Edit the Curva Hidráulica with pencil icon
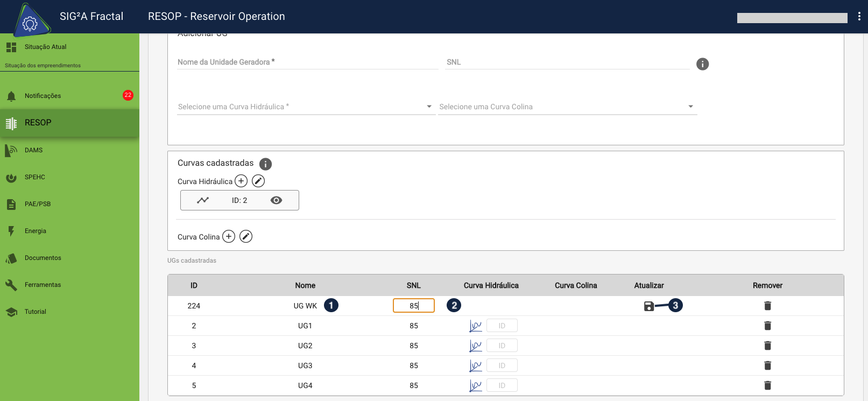This screenshot has height=401, width=868. (258, 181)
